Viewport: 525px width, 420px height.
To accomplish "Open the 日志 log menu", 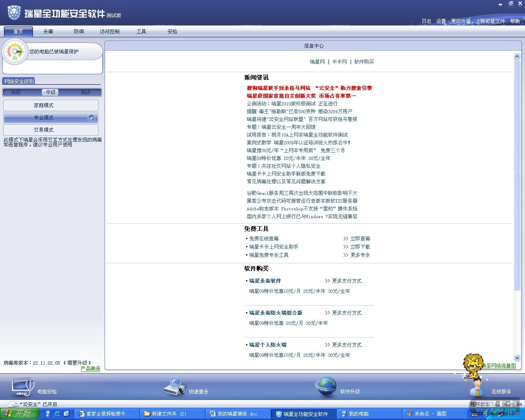I will pos(427,21).
